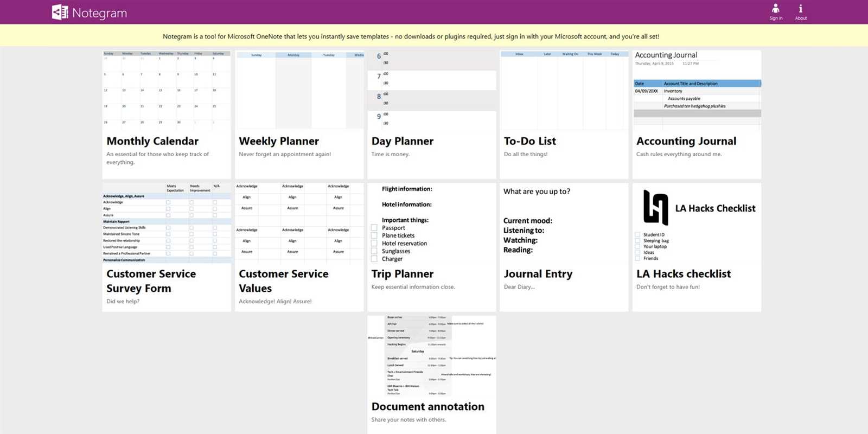The image size is (868, 434).
Task: Click 'Did we help?' description
Action: [x=123, y=302]
